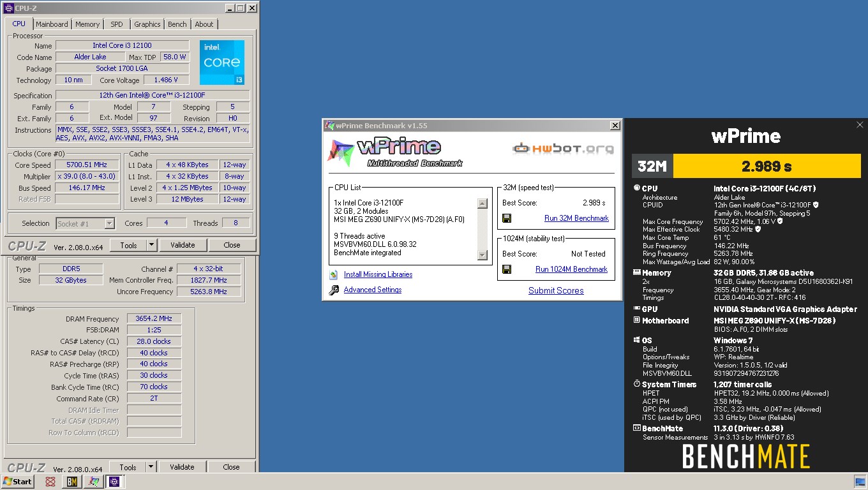The width and height of the screenshot is (868, 490).
Task: Click the BenchMate section icon
Action: 636,428
